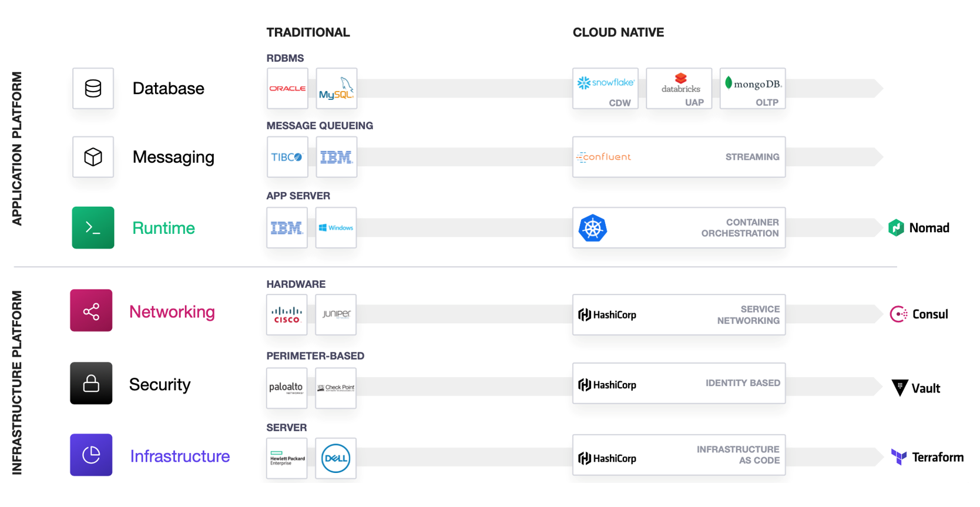Click the Database row title
Image resolution: width=980 pixels, height=507 pixels.
(x=168, y=89)
